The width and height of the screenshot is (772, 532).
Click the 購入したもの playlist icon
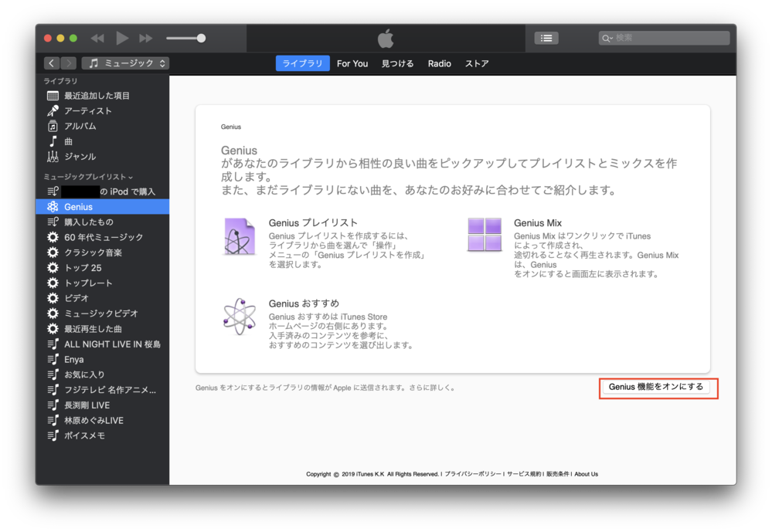tap(53, 222)
